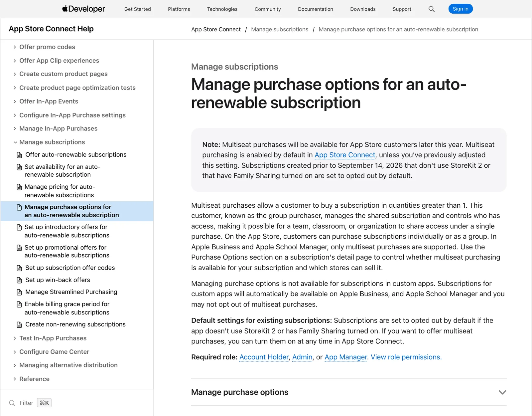Open Downloads in top navigation

(x=363, y=9)
